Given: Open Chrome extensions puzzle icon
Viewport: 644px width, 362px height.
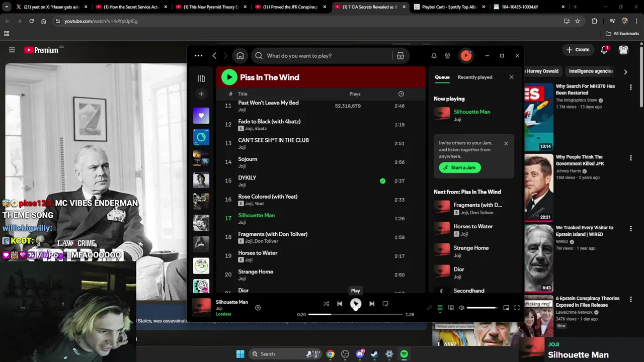Looking at the screenshot, I should (x=595, y=21).
